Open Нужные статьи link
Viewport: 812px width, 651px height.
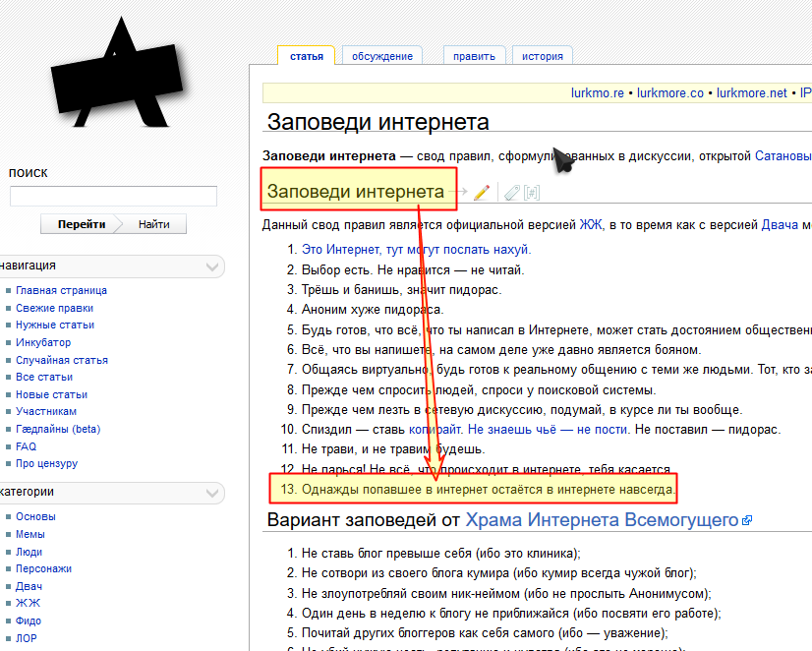55,325
